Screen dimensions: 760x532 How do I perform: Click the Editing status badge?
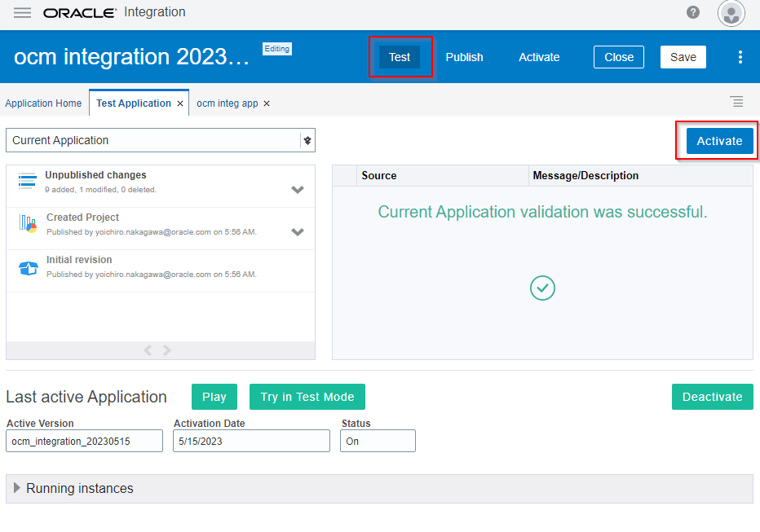click(276, 49)
